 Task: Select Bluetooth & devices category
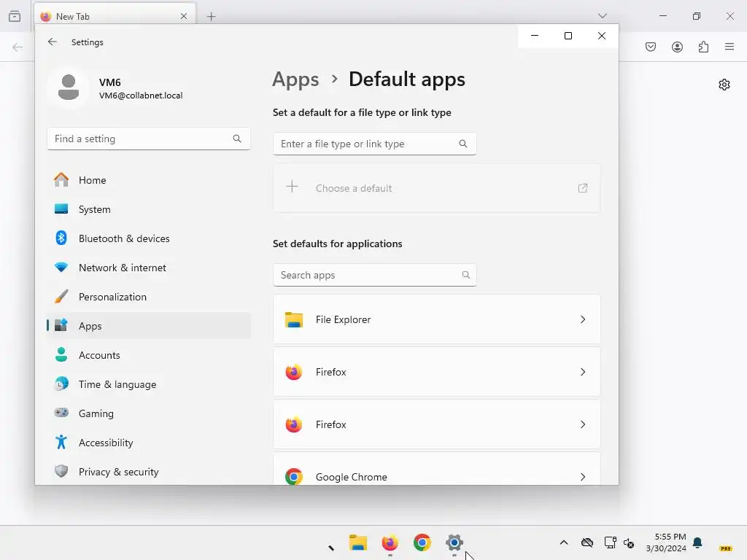149,238
